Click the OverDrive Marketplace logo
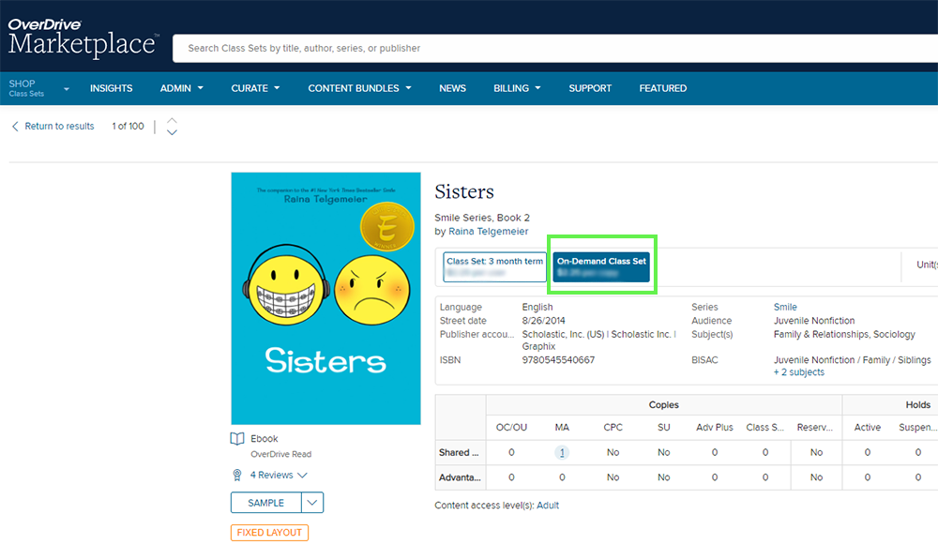The height and width of the screenshot is (560, 938). [83, 38]
